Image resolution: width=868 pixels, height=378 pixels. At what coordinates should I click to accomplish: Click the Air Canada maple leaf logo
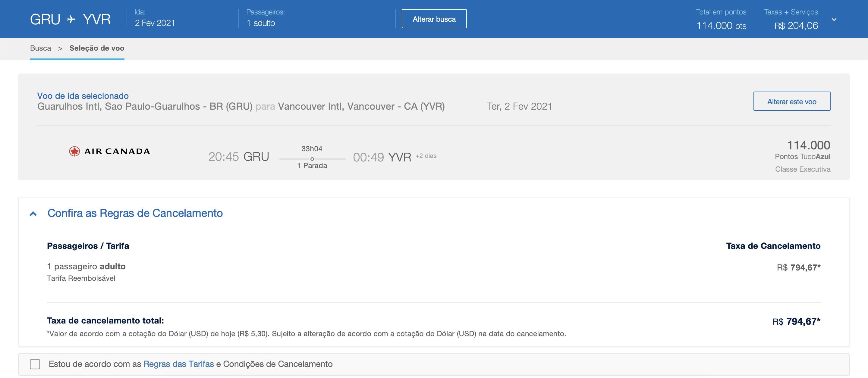(x=74, y=152)
